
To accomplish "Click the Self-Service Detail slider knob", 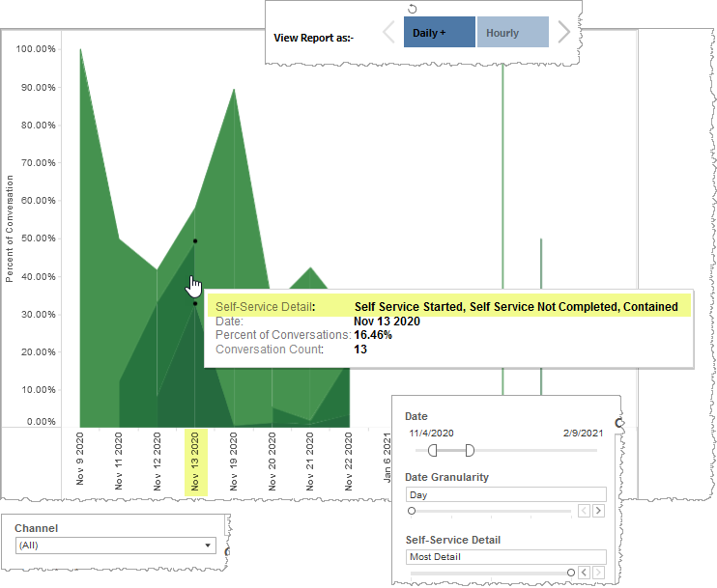I will coord(570,573).
